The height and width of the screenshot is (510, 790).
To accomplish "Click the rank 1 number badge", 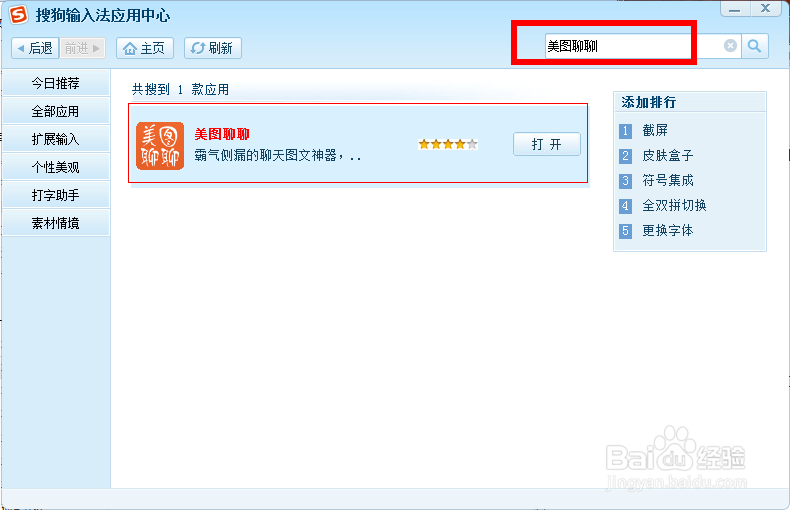I will (625, 131).
